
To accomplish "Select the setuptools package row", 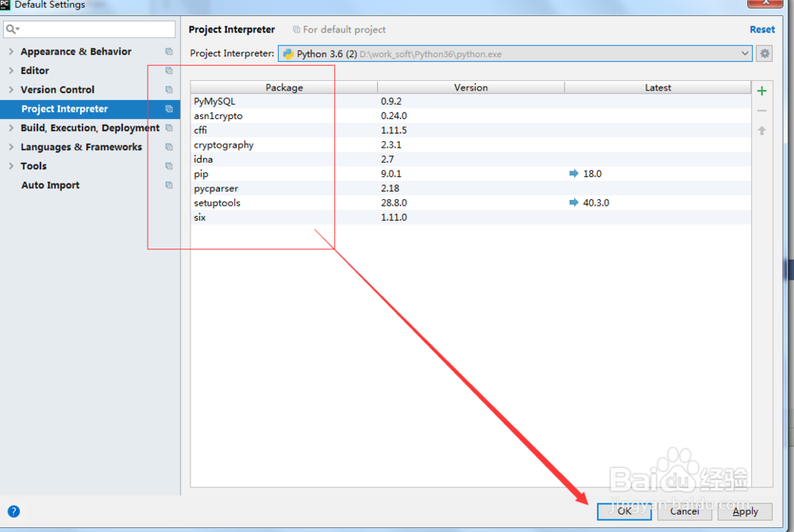I will point(471,202).
